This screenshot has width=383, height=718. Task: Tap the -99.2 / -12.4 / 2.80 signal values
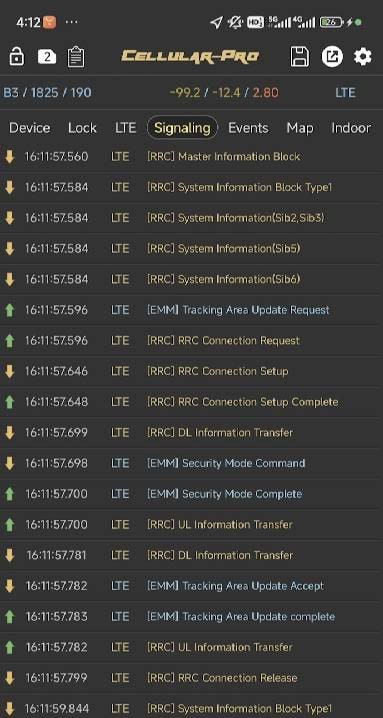click(224, 93)
